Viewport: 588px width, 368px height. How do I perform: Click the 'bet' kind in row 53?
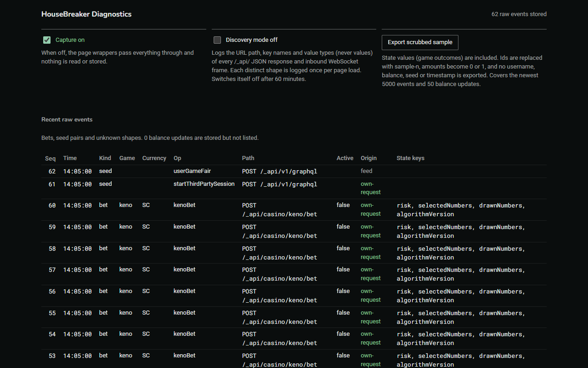coord(103,356)
